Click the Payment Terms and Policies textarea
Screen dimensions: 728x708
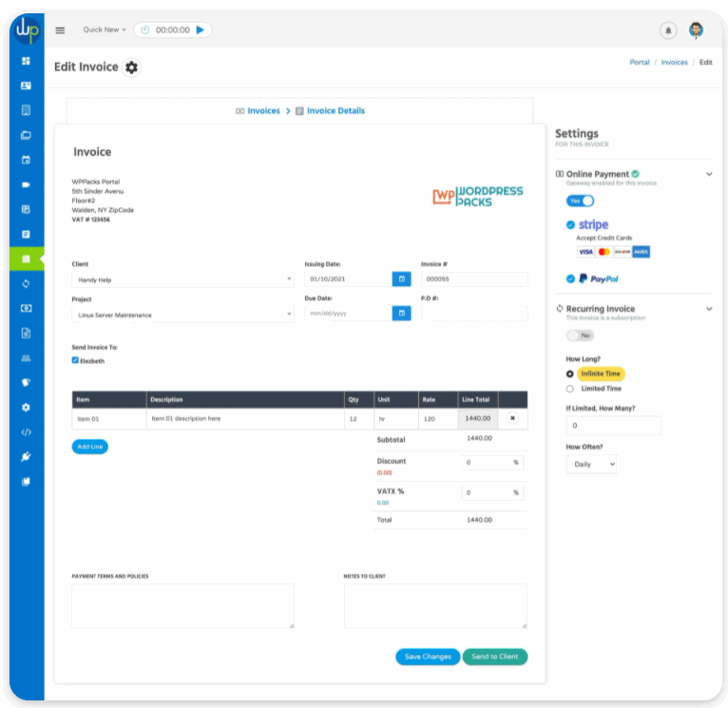pos(182,606)
